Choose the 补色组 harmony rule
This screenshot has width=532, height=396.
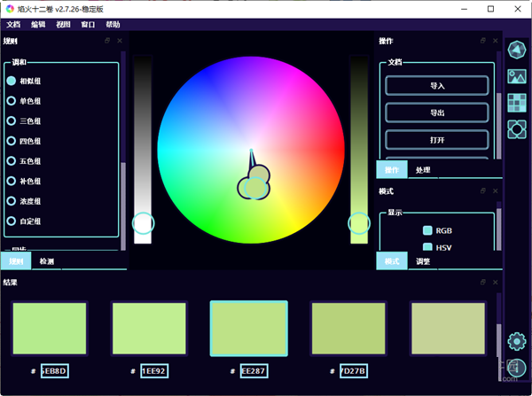tap(12, 181)
